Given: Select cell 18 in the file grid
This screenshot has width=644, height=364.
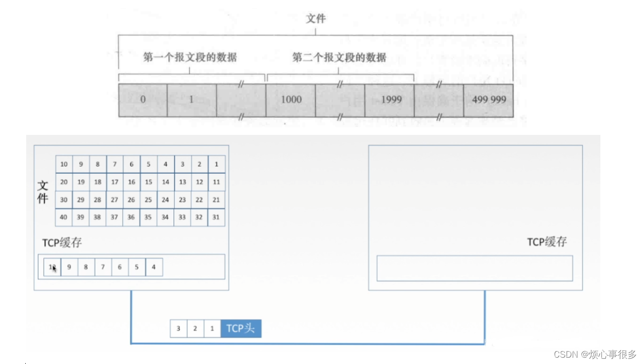Looking at the screenshot, I should (97, 182).
